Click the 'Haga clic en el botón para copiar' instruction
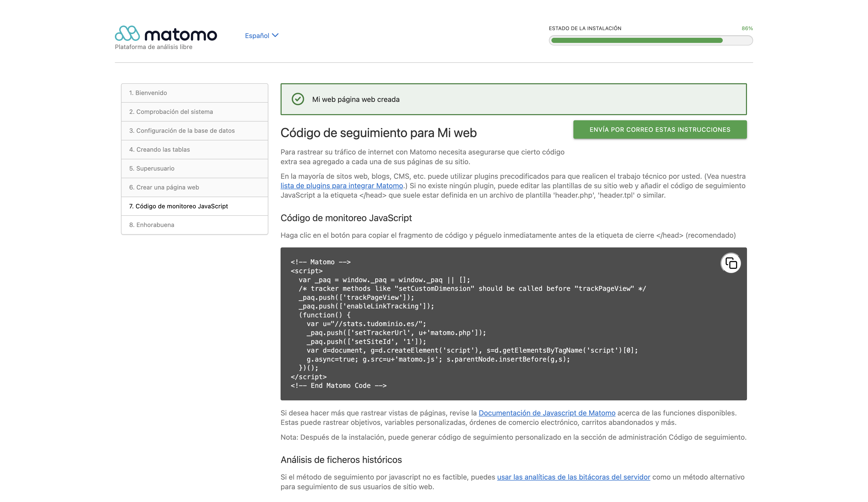 (508, 235)
